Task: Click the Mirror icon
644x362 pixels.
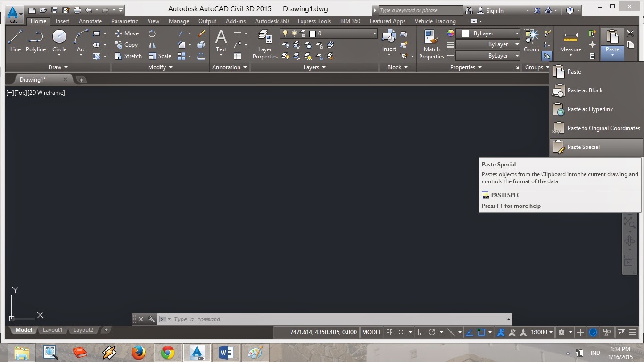Action: 152,45
